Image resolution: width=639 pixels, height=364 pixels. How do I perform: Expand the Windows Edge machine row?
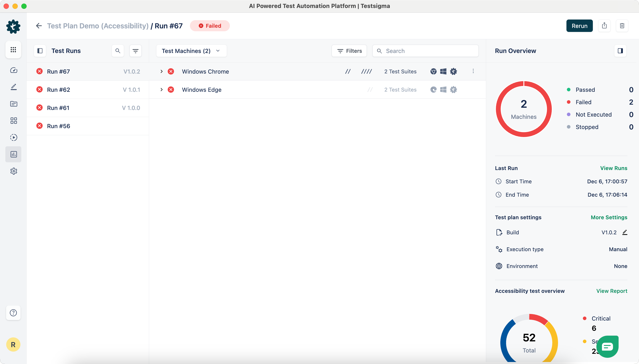[161, 90]
